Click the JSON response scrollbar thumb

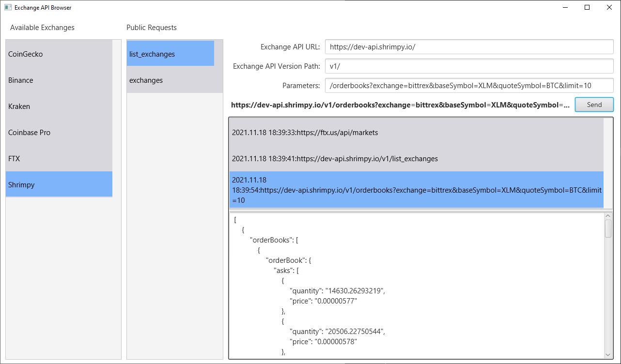pos(608,228)
